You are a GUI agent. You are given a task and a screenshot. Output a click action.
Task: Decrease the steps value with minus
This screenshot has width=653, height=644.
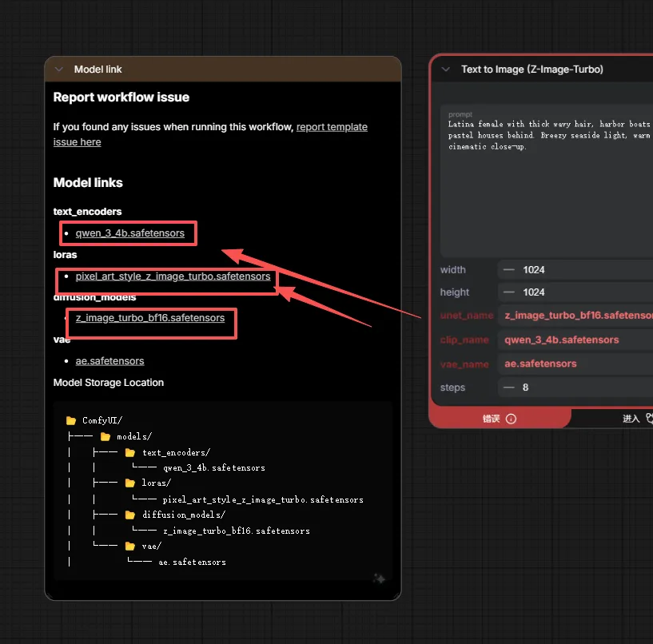click(x=508, y=388)
